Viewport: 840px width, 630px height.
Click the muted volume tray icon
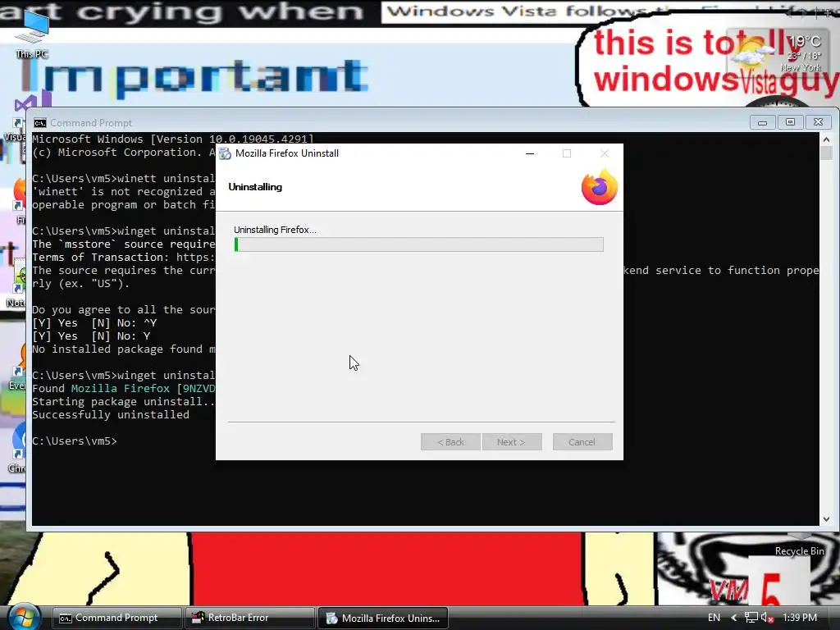(x=767, y=618)
